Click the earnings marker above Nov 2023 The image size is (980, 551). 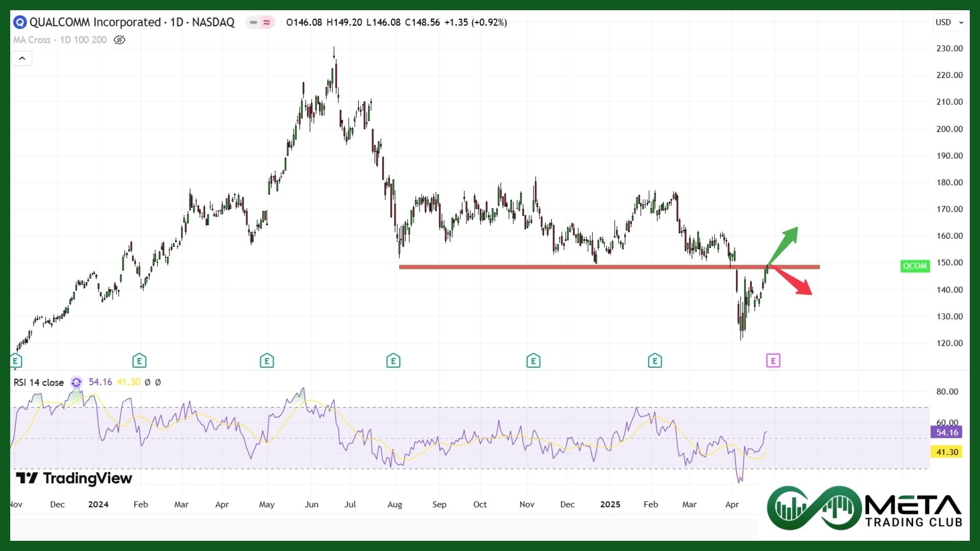[15, 361]
